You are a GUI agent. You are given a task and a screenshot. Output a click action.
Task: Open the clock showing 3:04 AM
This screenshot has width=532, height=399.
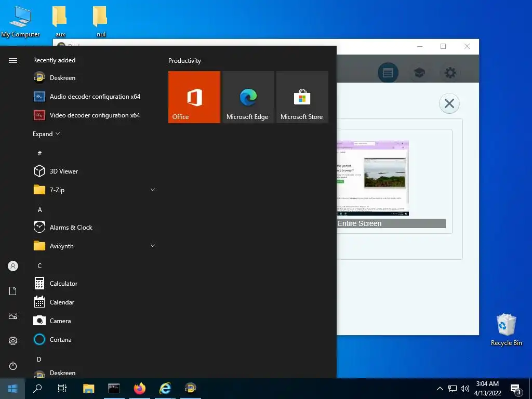tap(487, 389)
